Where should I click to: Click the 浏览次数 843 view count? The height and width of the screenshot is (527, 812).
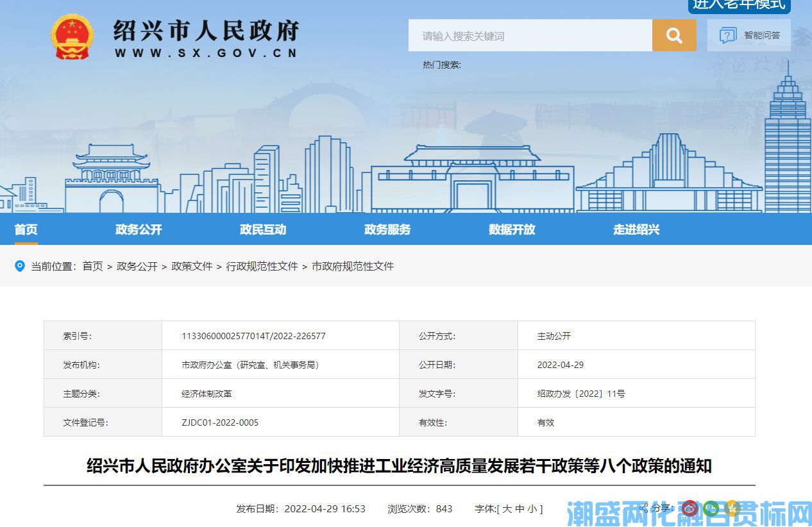(420, 508)
